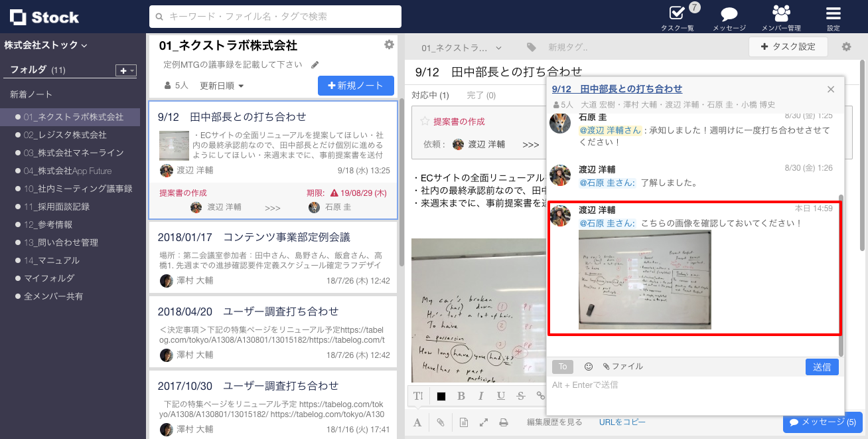Apply bold with the B icon

pyautogui.click(x=461, y=395)
